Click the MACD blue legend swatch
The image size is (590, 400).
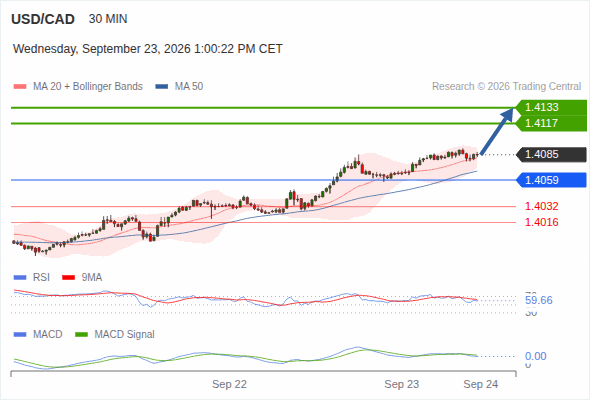point(20,335)
